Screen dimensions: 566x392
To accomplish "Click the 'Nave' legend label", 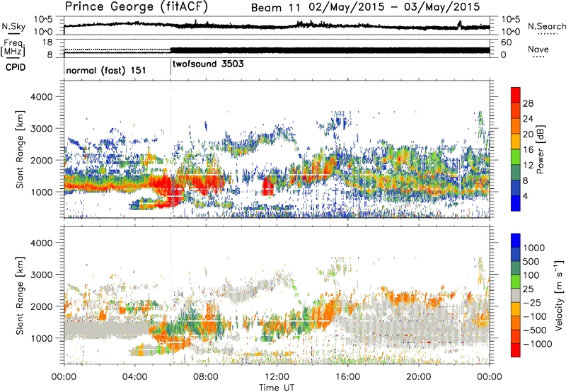I will click(538, 49).
